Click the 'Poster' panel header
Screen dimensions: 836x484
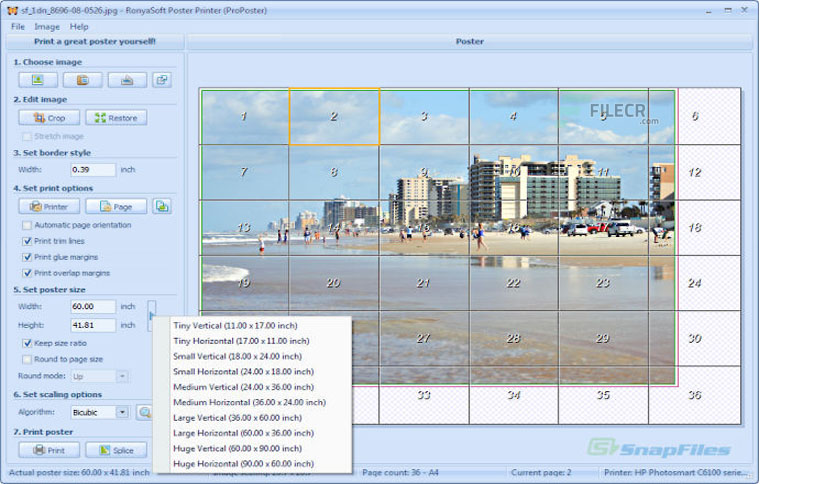[470, 42]
